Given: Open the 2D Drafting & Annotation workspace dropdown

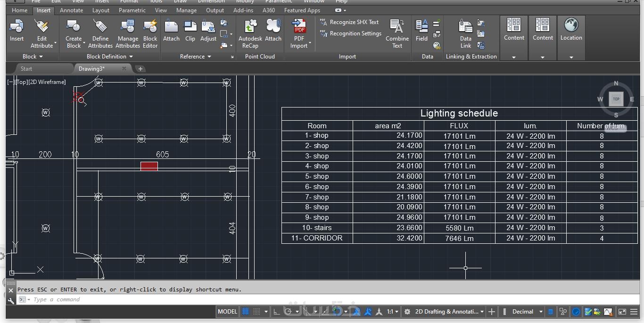Looking at the screenshot, I should (449, 312).
